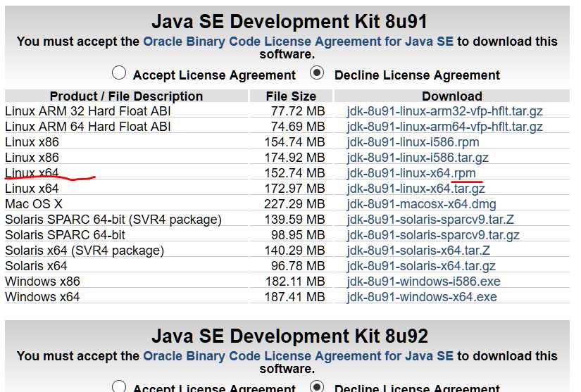Screen dimensions: 581x392
Task: Select Accept License Agreement for JDK 8u91
Action: tap(118, 72)
